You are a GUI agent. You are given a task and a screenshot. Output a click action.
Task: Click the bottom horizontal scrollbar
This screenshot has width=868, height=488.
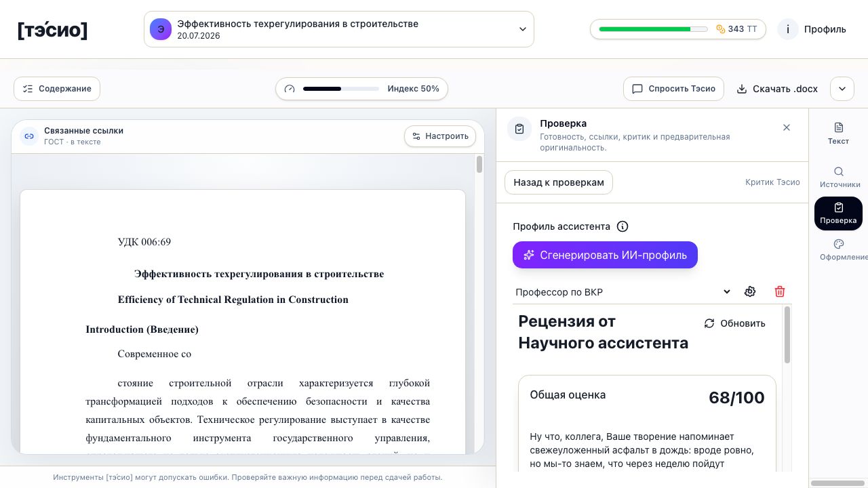[837, 483]
